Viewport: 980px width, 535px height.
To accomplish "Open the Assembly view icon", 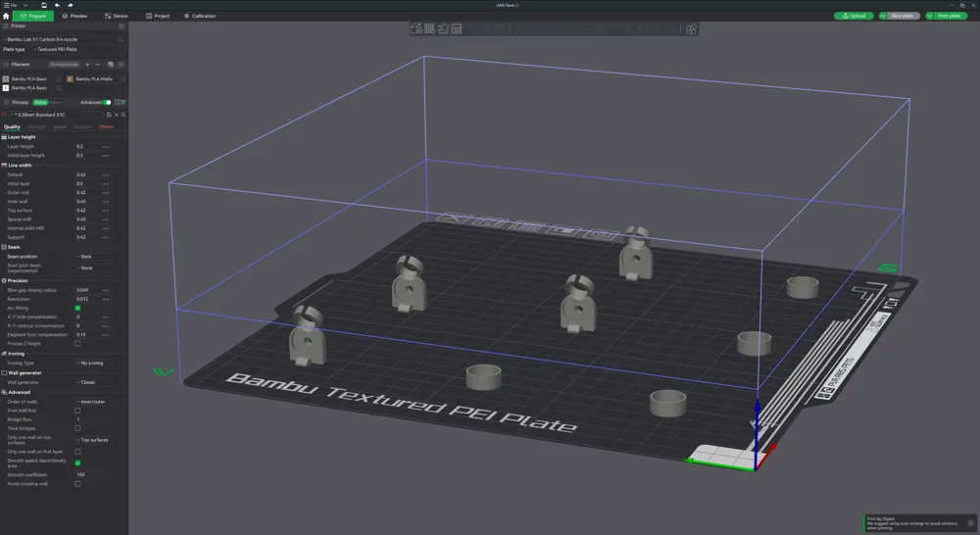I will (691, 28).
